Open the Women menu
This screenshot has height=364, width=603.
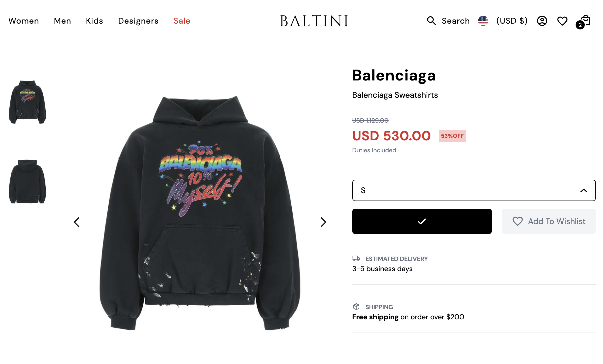[24, 21]
